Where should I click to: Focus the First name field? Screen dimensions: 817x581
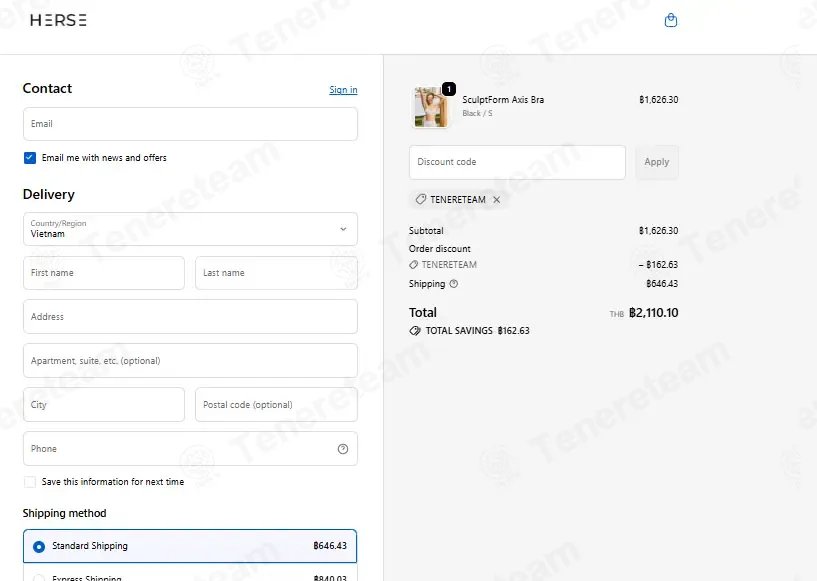104,273
